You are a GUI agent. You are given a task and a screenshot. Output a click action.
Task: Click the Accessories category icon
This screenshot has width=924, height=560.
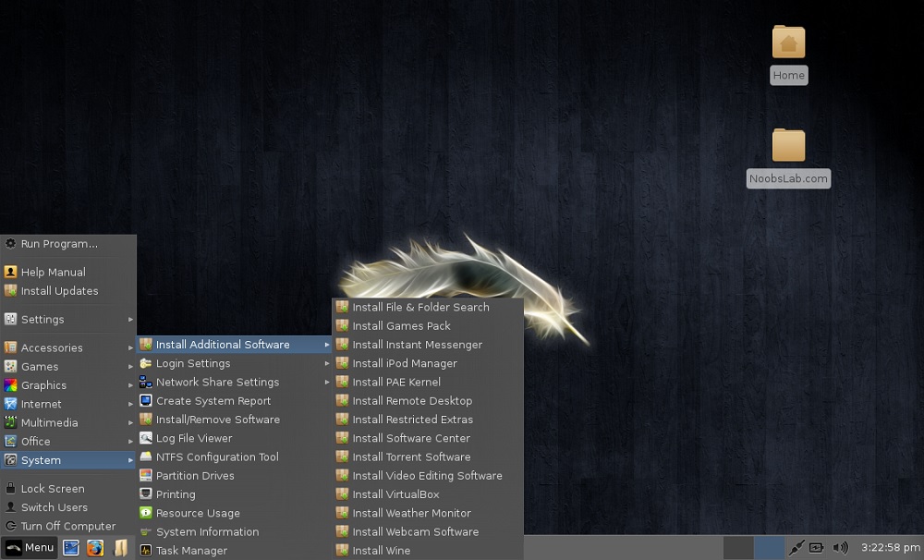pyautogui.click(x=10, y=347)
